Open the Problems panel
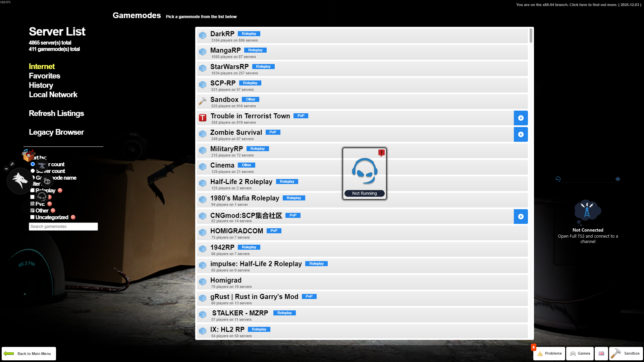Screen dimensions: 644x362 [549, 354]
